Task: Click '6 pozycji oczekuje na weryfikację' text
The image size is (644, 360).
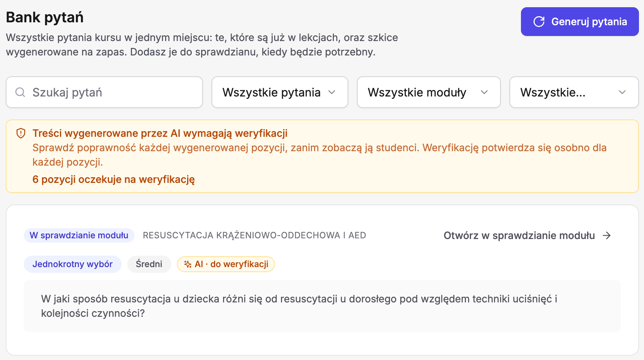Action: [x=114, y=179]
